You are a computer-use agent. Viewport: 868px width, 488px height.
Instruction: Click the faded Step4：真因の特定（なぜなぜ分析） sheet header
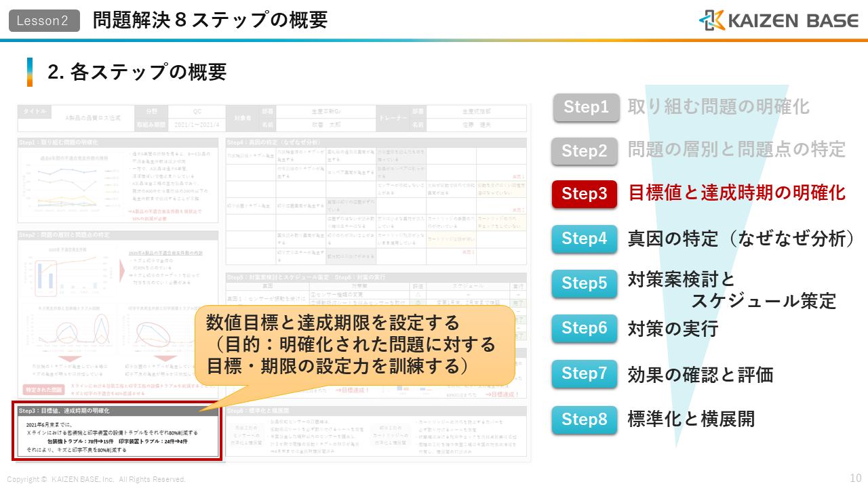(376, 142)
